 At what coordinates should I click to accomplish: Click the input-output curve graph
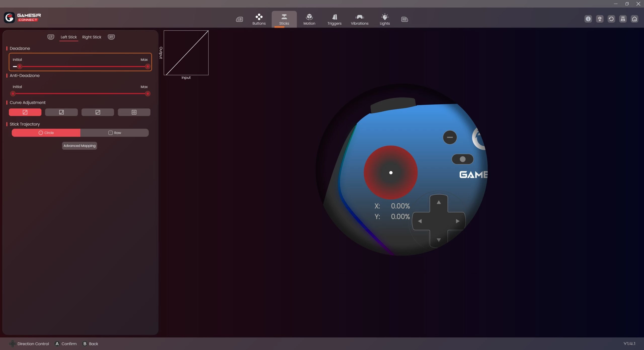point(186,53)
